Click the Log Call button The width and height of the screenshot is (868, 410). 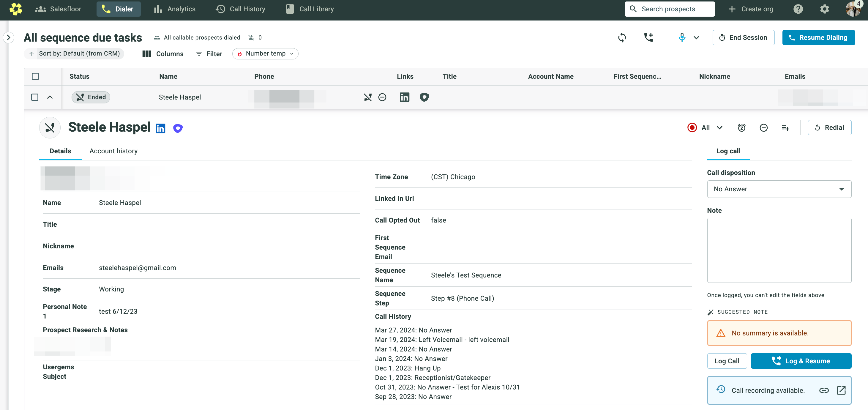[x=727, y=361]
